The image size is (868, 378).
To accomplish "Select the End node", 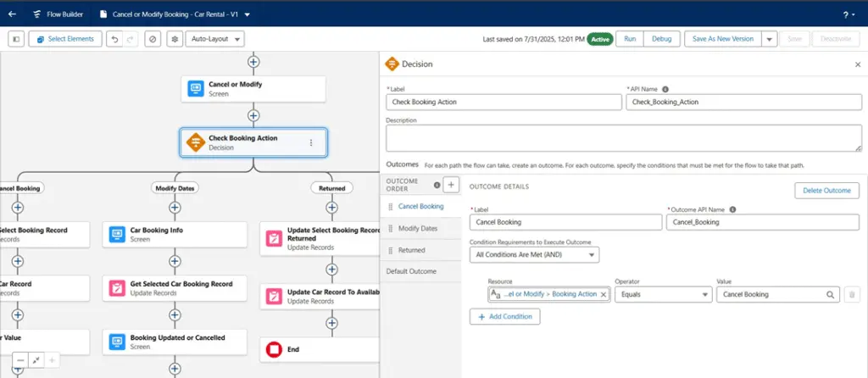I will [x=320, y=350].
